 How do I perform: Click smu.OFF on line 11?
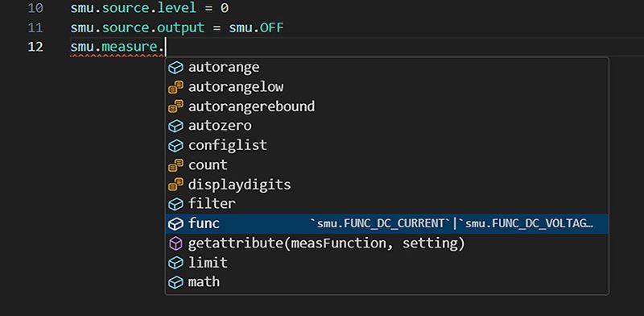(x=256, y=28)
